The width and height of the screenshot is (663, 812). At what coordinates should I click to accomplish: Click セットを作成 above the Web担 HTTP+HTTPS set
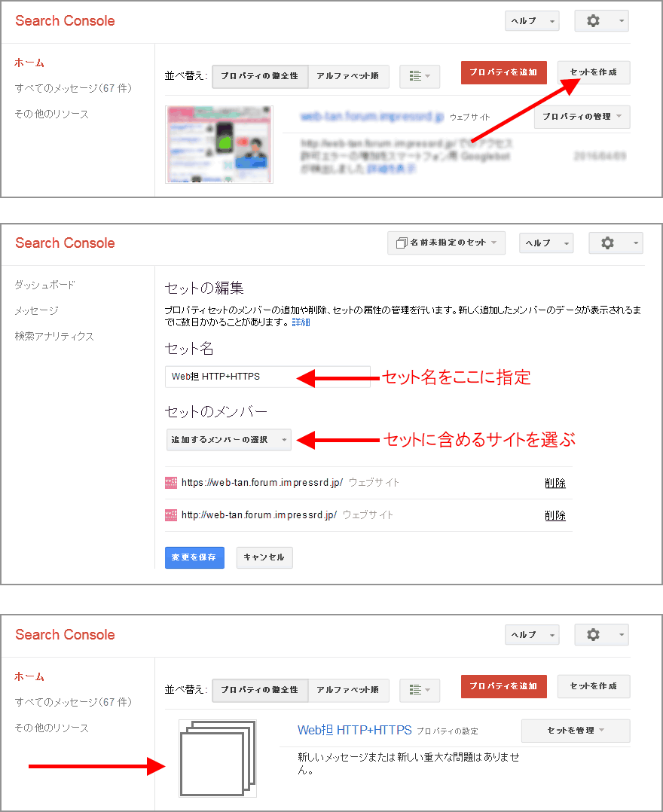pyautogui.click(x=594, y=686)
